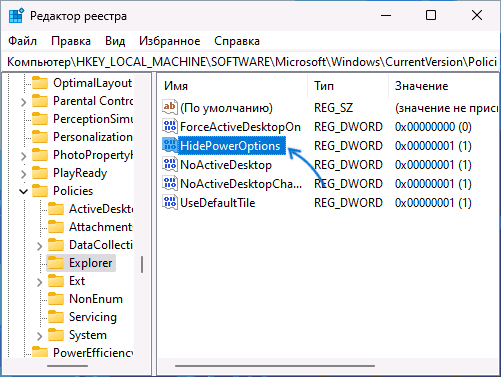This screenshot has width=501, height=377.
Task: Select the DataCollection folder icon
Action: [x=56, y=245]
